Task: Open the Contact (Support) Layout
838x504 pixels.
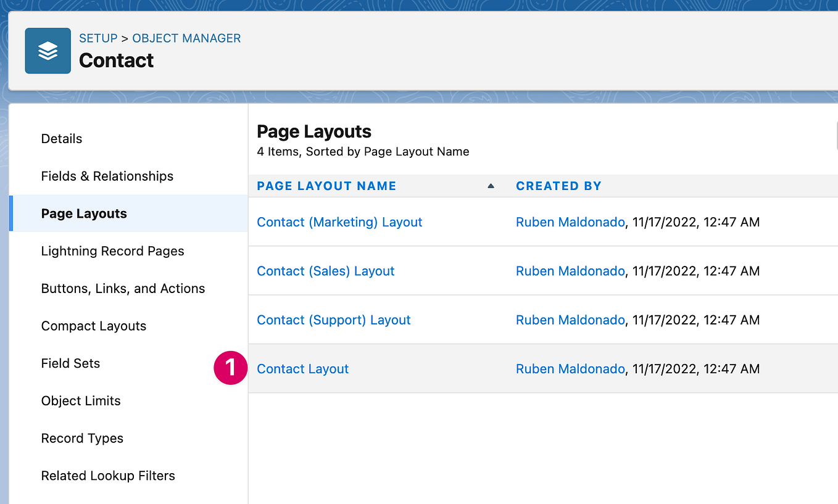Action: pos(333,320)
